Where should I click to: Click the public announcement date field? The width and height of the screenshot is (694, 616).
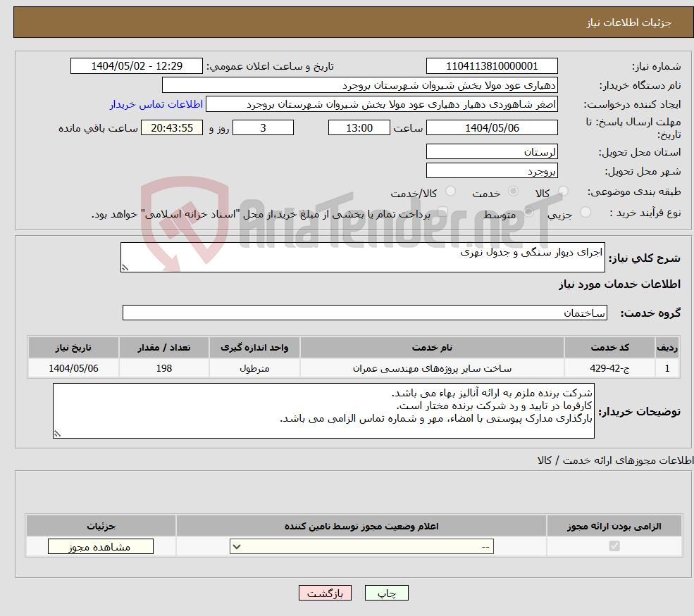[x=137, y=65]
